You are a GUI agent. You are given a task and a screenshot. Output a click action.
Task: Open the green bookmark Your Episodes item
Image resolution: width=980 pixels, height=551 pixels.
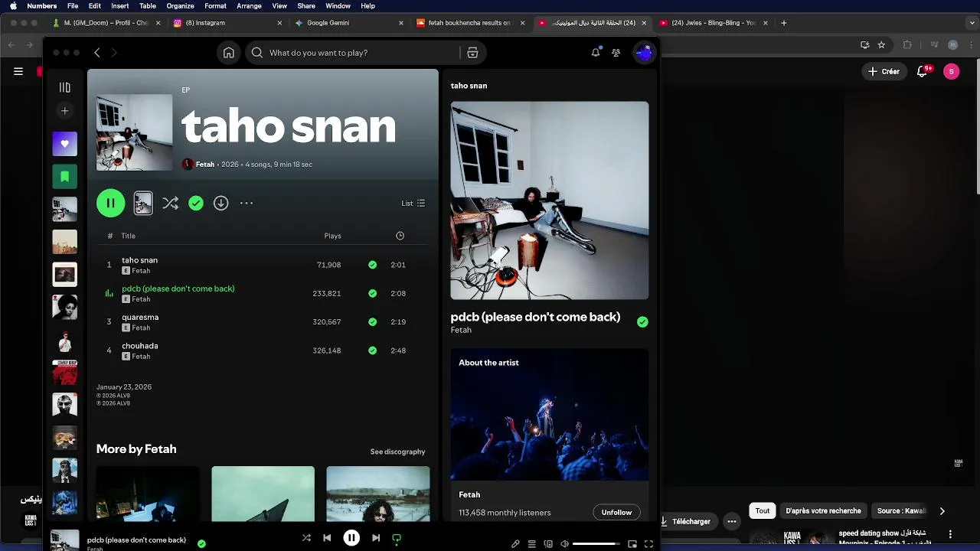65,177
